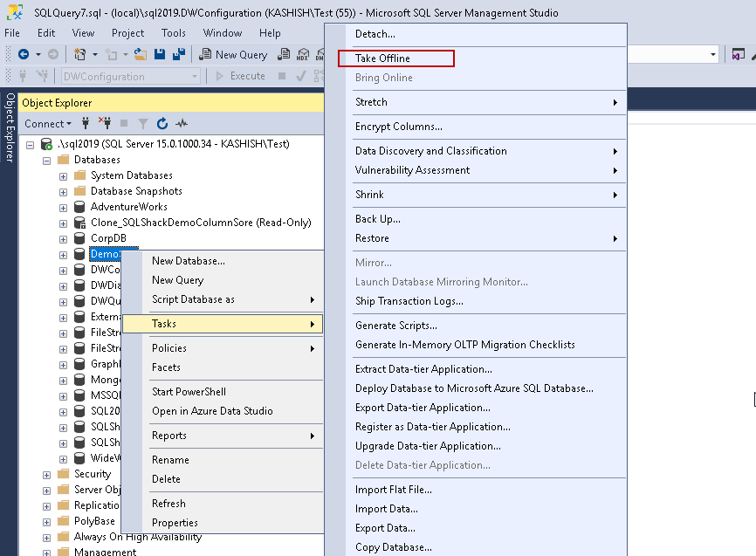Click the Open File folder icon
This screenshot has width=756, height=556.
(x=141, y=54)
